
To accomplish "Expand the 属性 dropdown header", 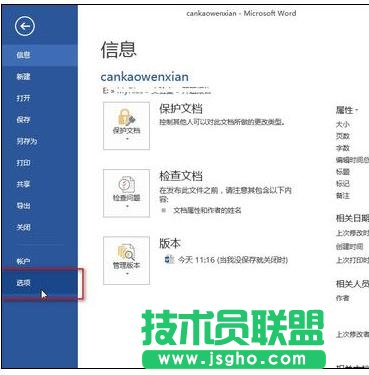I will click(x=347, y=110).
